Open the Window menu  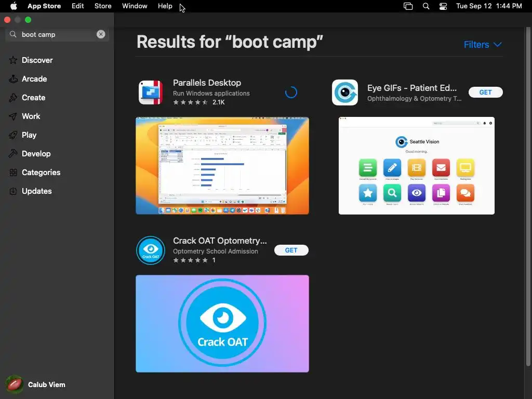pyautogui.click(x=135, y=6)
